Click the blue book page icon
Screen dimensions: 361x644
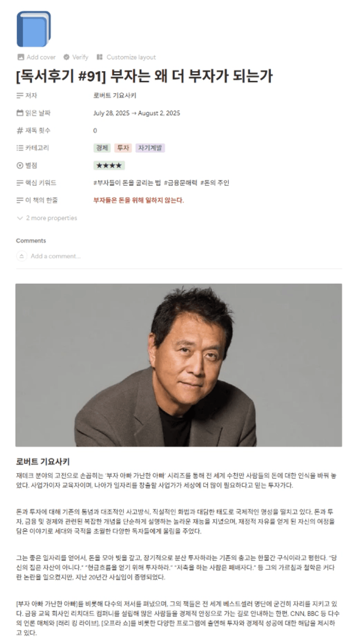[x=34, y=29]
